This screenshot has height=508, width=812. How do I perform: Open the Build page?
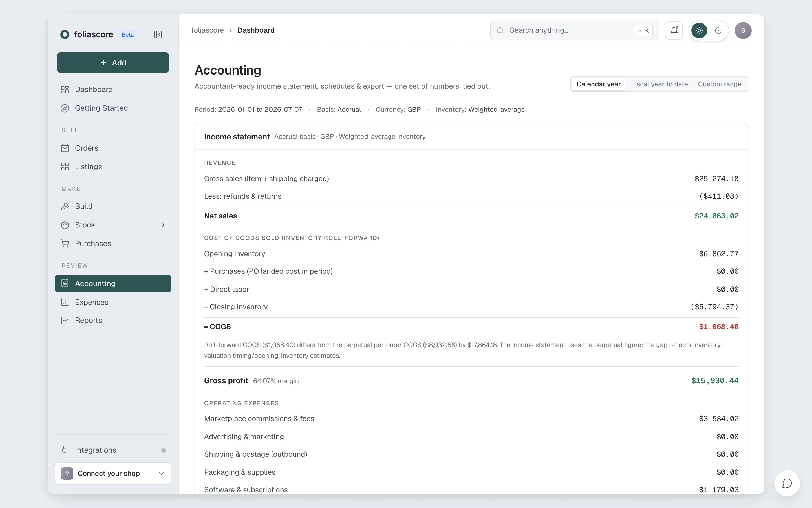click(x=113, y=206)
